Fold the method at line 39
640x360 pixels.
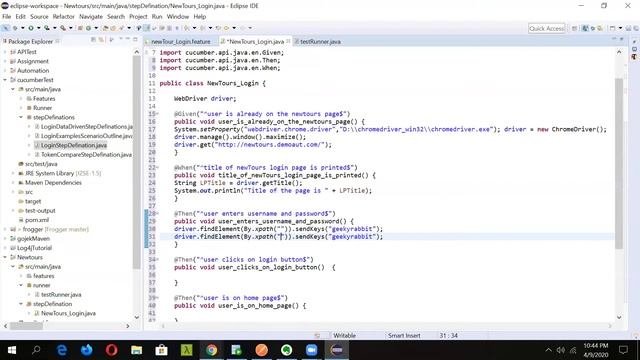(158, 298)
